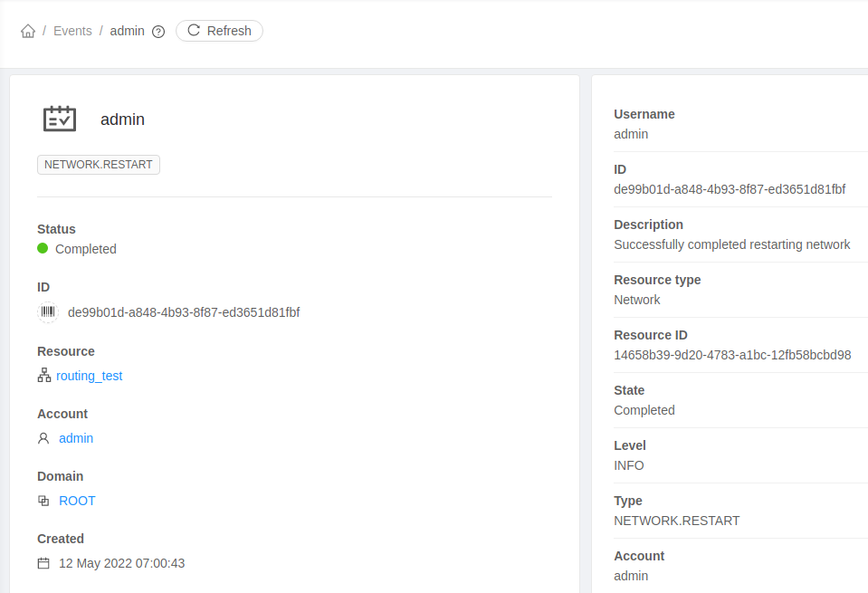Click the description text about restarting network

click(731, 244)
